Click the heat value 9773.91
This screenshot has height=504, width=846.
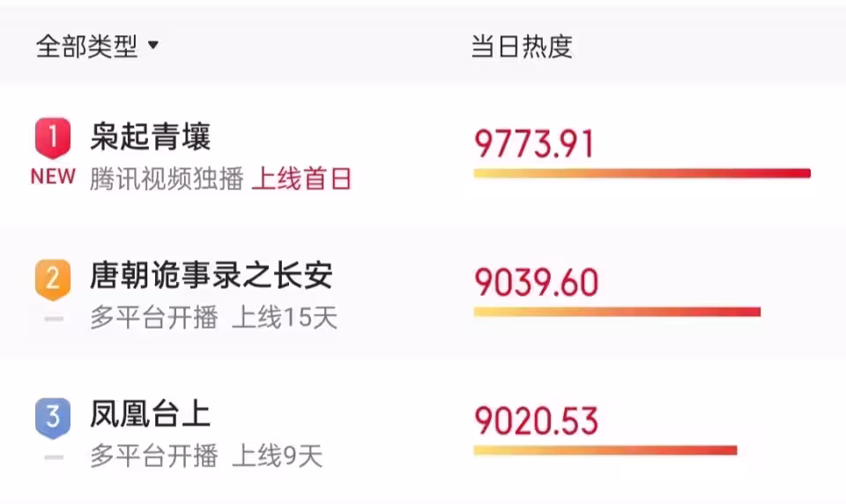pyautogui.click(x=534, y=144)
